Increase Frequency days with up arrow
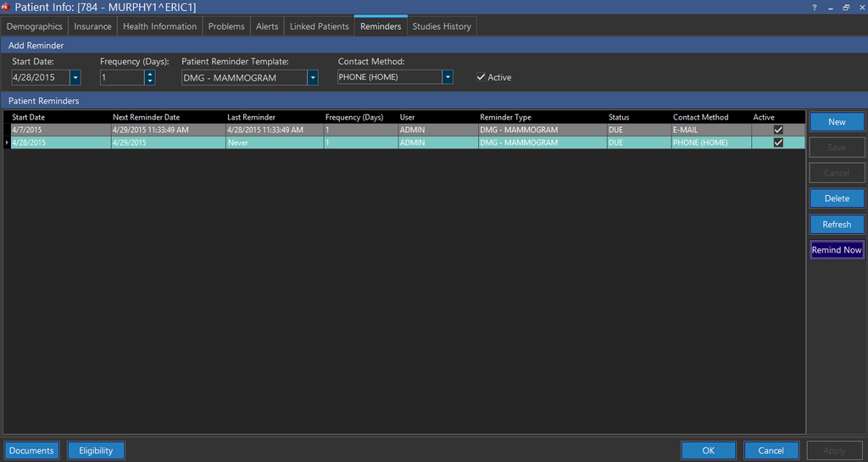 150,74
